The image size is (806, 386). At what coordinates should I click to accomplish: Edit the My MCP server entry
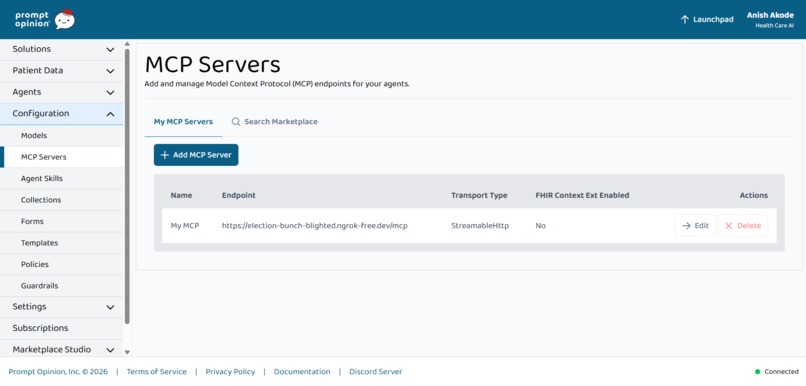click(695, 226)
